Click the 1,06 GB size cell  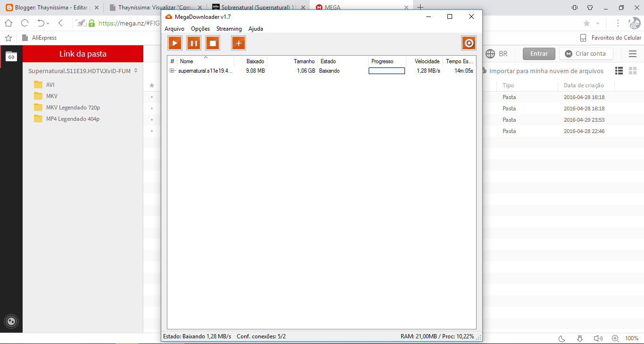(306, 71)
